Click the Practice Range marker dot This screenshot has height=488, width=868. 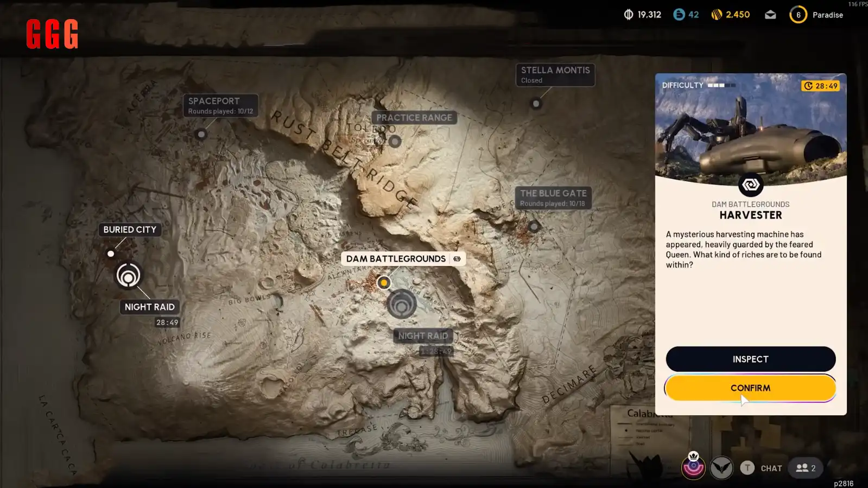click(x=395, y=142)
